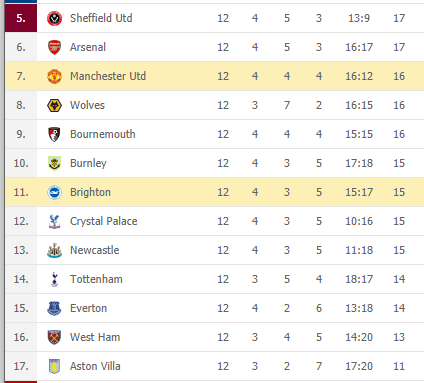Click the highlighted position 5 cell
This screenshot has width=424, height=383.
click(21, 18)
